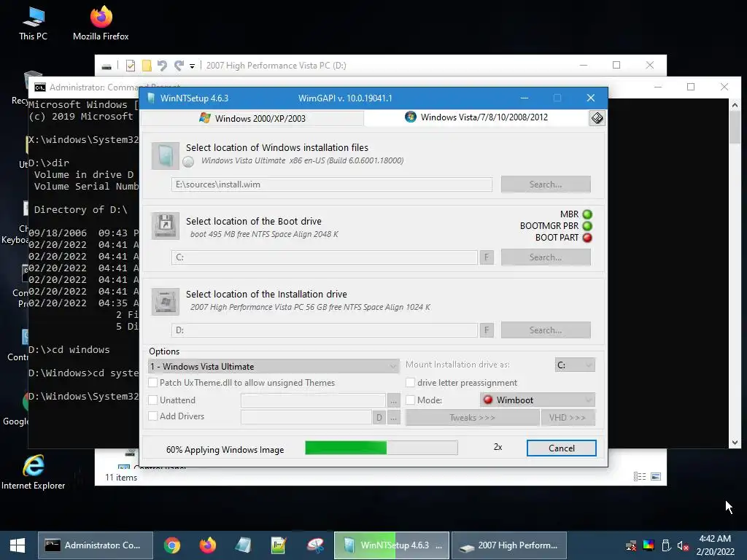Open Mozilla Firefox desktop shortcut

(x=101, y=24)
